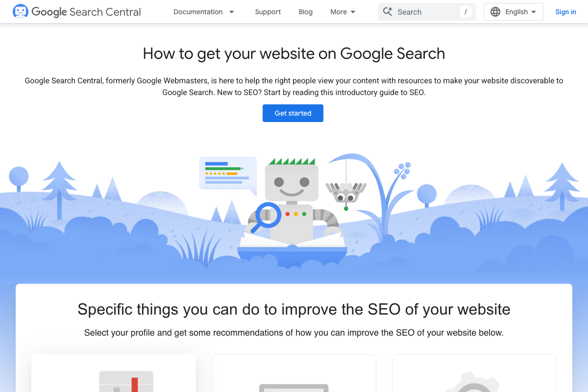The image size is (588, 392).
Task: Open the Blog section
Action: (305, 12)
